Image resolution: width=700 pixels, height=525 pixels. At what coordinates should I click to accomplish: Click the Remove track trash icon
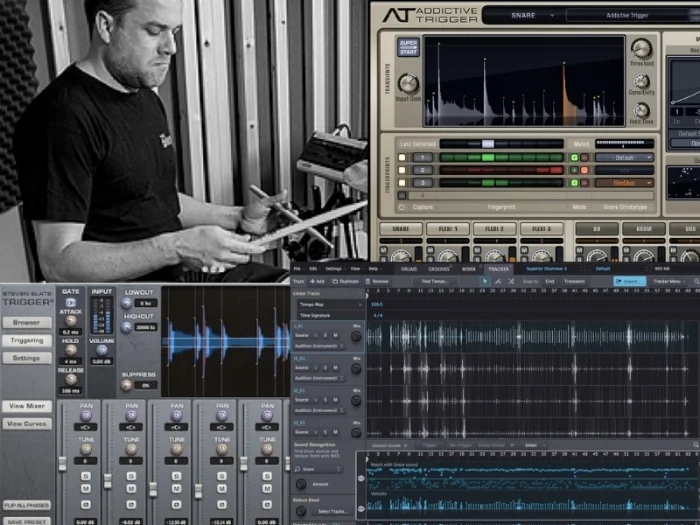(368, 281)
